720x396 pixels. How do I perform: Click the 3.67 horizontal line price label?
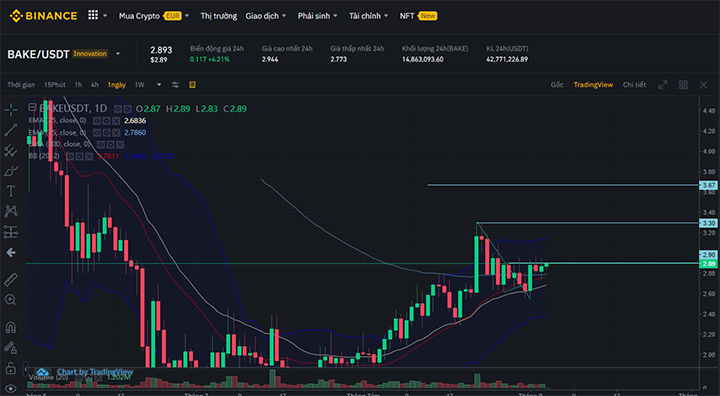pyautogui.click(x=708, y=186)
